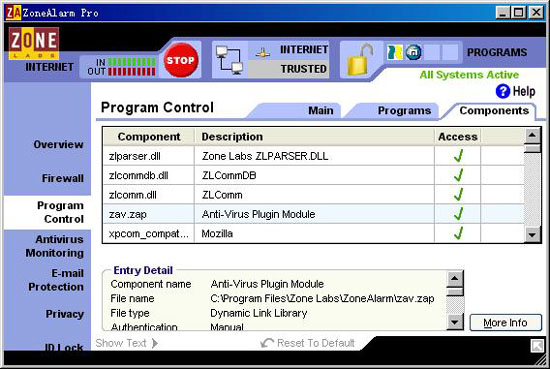Screen dimensions: 550x369
Task: Click the green access checkmark for zlcommdb.dll
Action: click(458, 175)
